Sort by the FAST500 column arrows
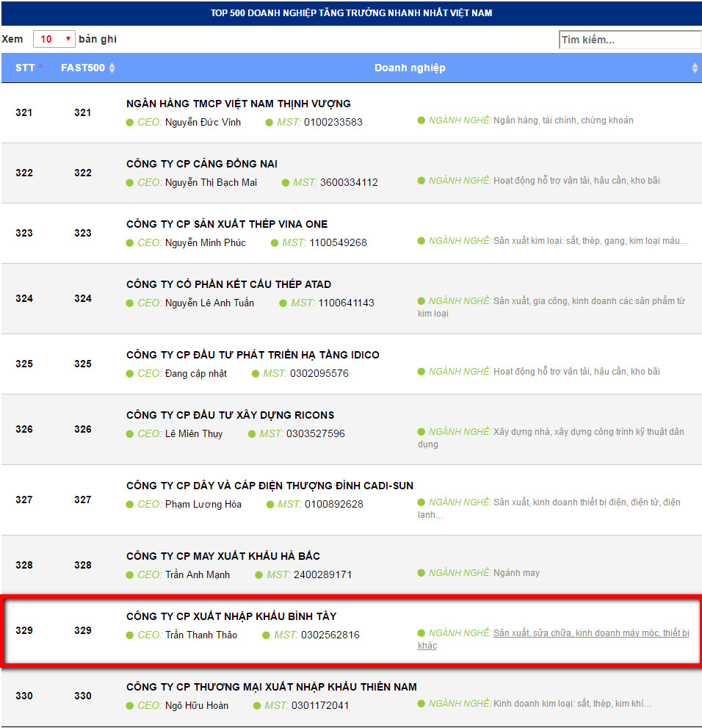The image size is (702, 728). coord(112,68)
